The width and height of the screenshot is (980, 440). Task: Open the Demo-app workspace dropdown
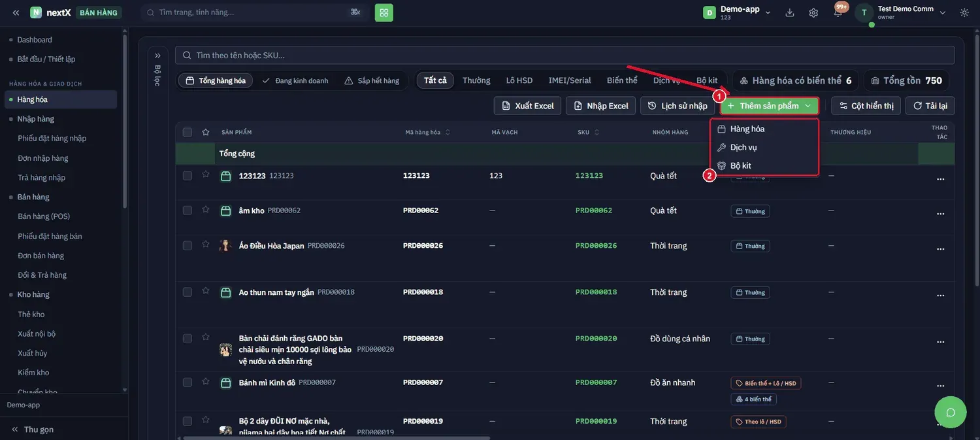737,12
